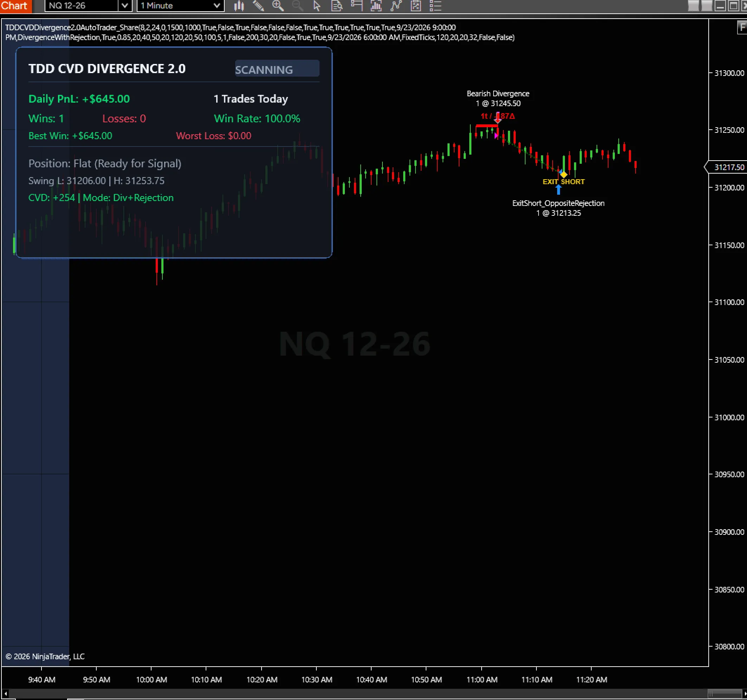Click the SCANNING status button
This screenshot has width=747, height=700.
tap(277, 68)
